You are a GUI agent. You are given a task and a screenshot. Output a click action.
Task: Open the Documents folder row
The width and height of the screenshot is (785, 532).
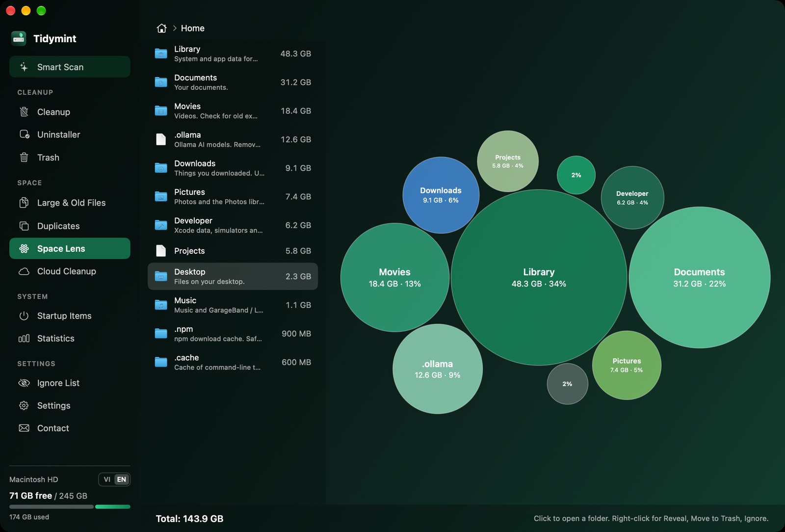(233, 82)
